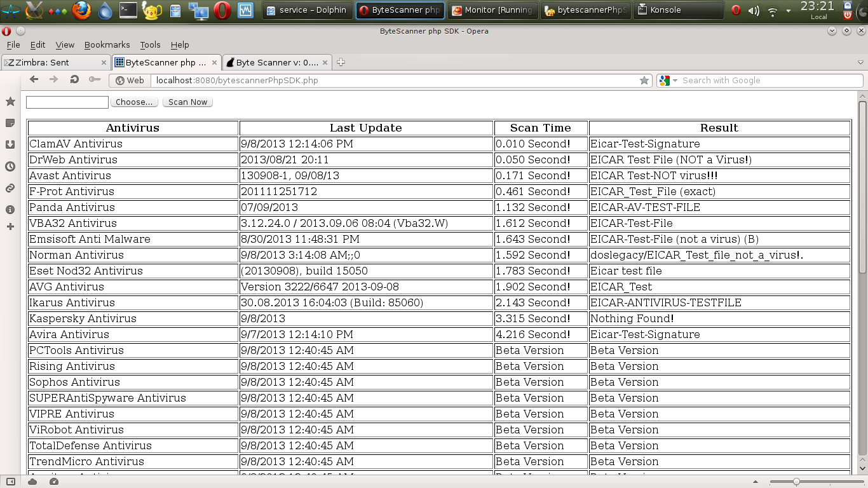Reload the page with the refresh icon
The image size is (868, 488).
click(x=74, y=79)
